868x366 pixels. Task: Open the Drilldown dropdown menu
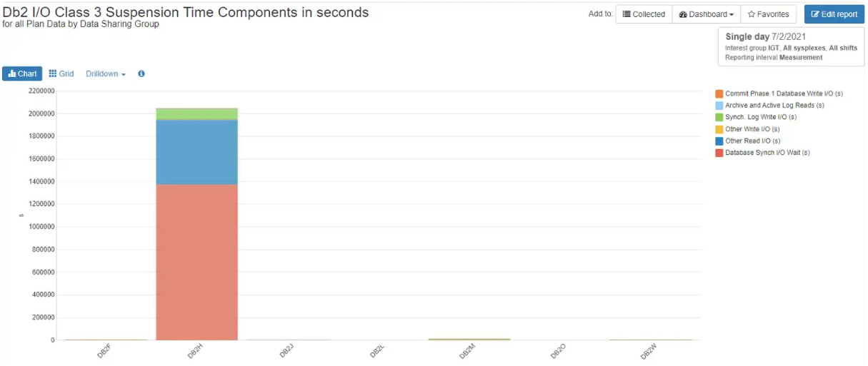(x=106, y=73)
